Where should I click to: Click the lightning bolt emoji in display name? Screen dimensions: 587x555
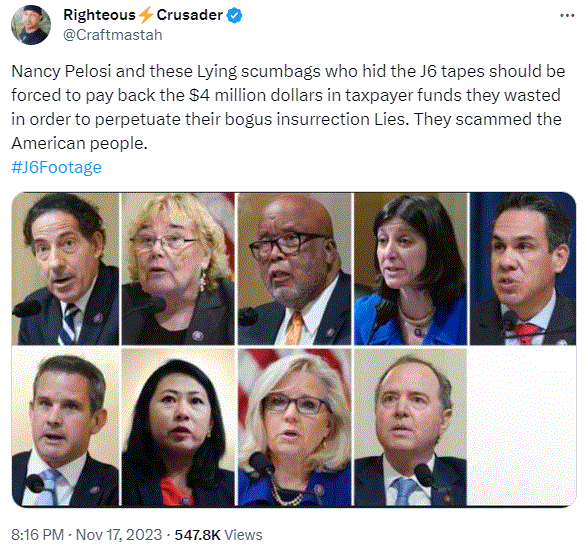point(146,15)
